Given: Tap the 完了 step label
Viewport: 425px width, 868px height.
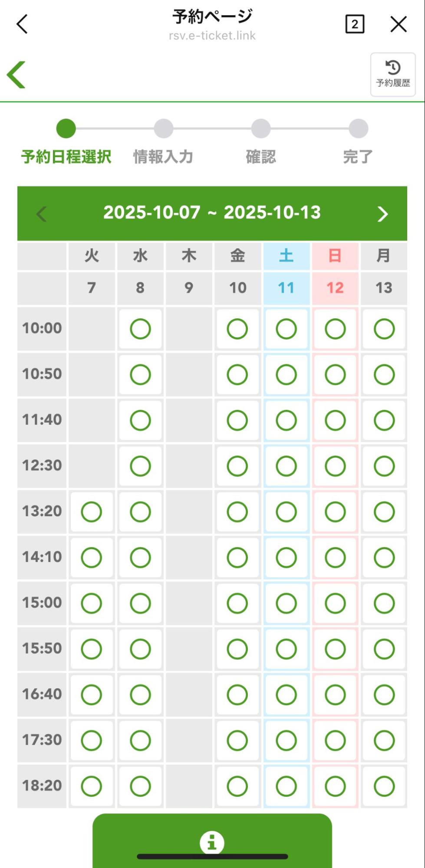Looking at the screenshot, I should pyautogui.click(x=358, y=157).
